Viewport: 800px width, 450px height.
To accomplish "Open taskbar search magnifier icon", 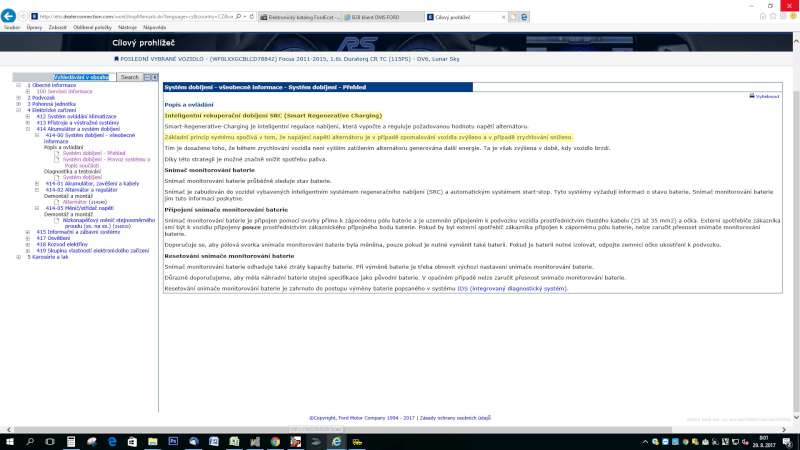I will (x=28, y=440).
